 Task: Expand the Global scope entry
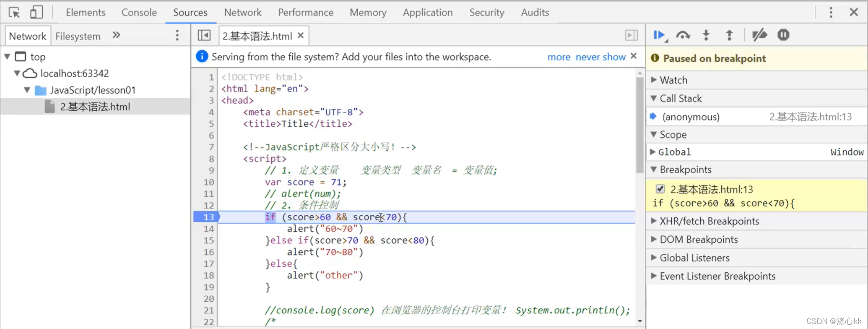pyautogui.click(x=652, y=152)
